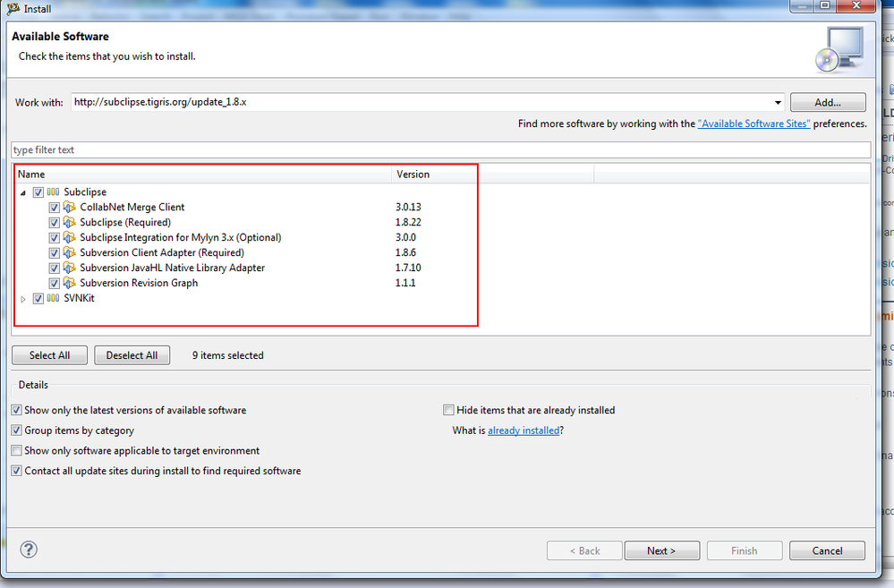Image resolution: width=894 pixels, height=588 pixels.
Task: Click version 1.8.22 cell
Action: point(408,223)
